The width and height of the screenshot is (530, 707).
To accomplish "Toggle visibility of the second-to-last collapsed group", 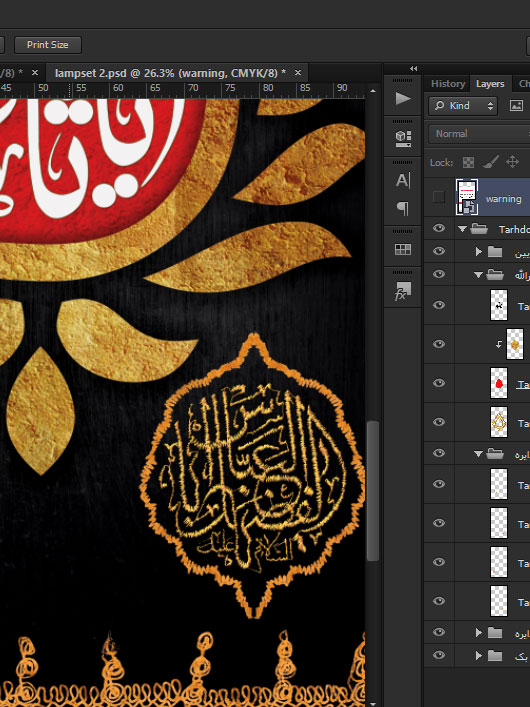I will point(438,632).
